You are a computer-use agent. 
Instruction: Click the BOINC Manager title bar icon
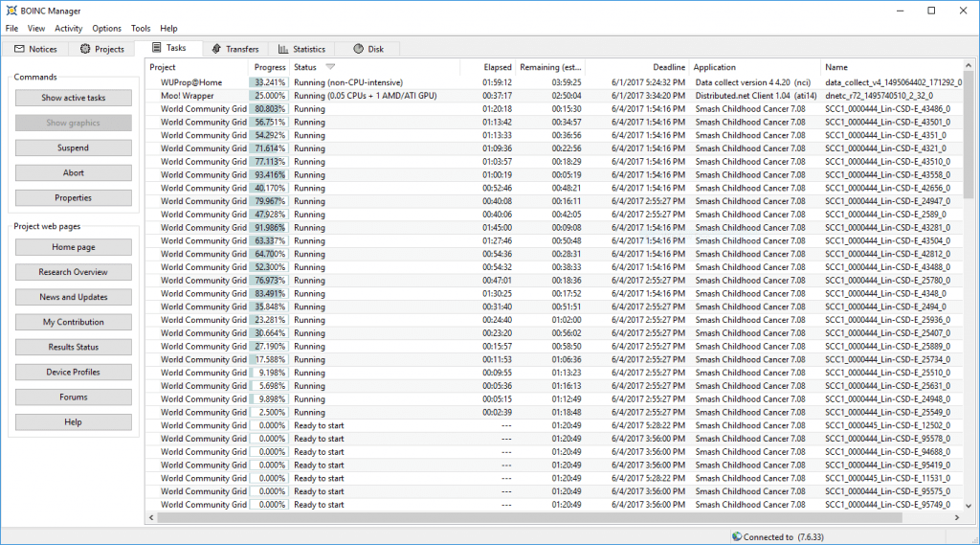click(11, 11)
